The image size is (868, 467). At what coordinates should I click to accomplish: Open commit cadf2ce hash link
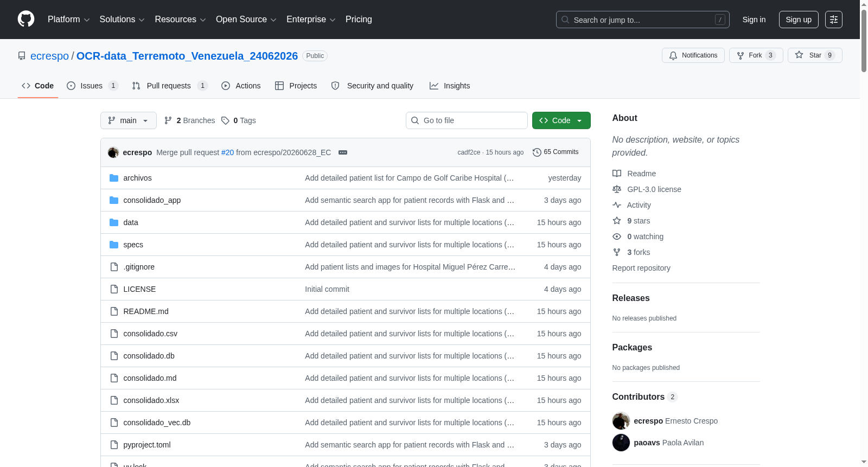(x=469, y=152)
